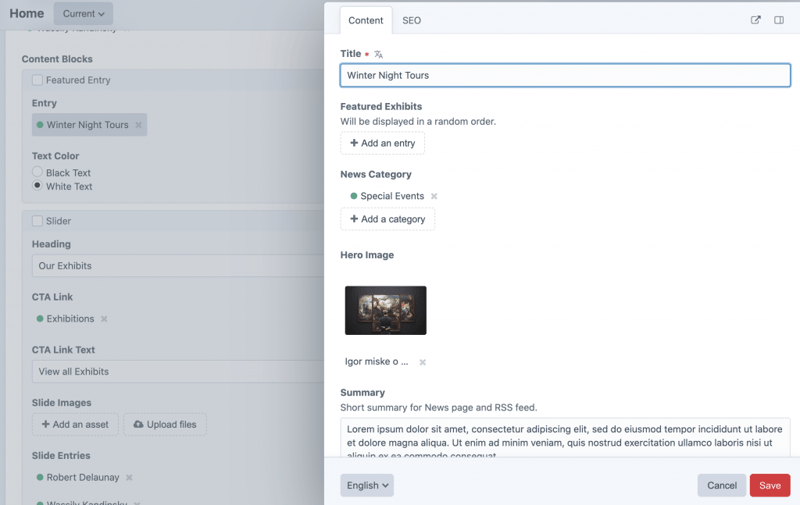Image resolution: width=800 pixels, height=505 pixels.
Task: Toggle the Featured Entry checkbox
Action: pyautogui.click(x=37, y=80)
